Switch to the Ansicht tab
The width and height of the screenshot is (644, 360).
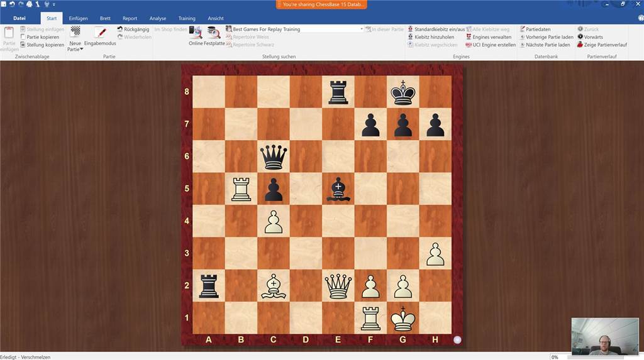pyautogui.click(x=216, y=18)
